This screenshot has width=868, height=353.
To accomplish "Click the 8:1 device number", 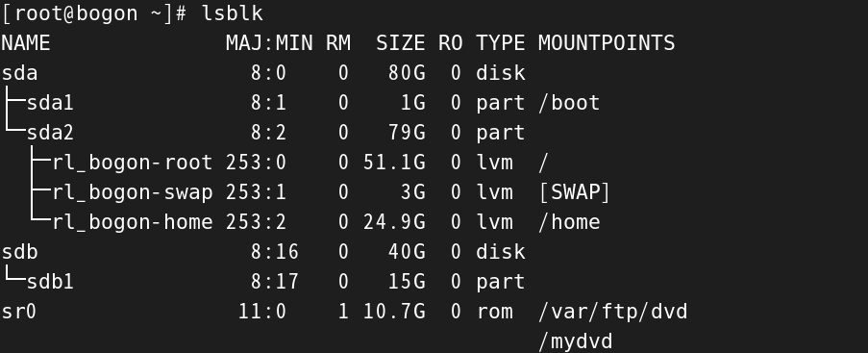I will (x=268, y=103).
